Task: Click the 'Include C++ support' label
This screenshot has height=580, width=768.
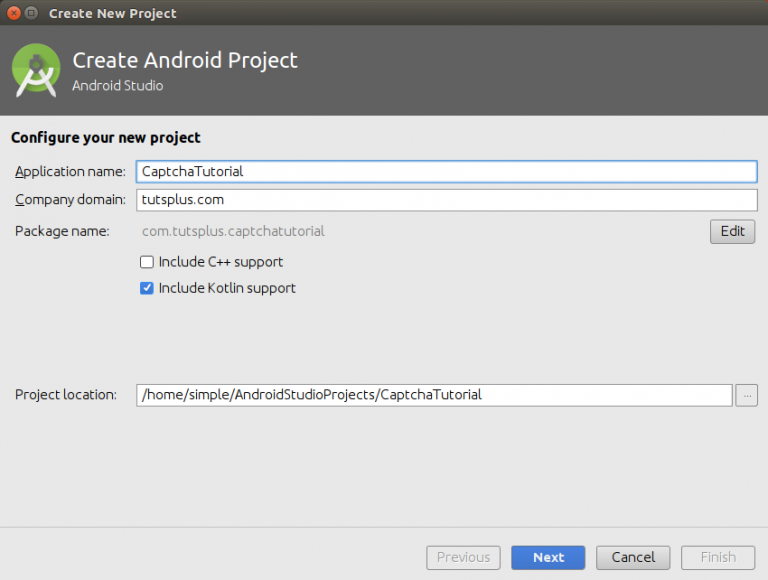Action: pos(221,262)
